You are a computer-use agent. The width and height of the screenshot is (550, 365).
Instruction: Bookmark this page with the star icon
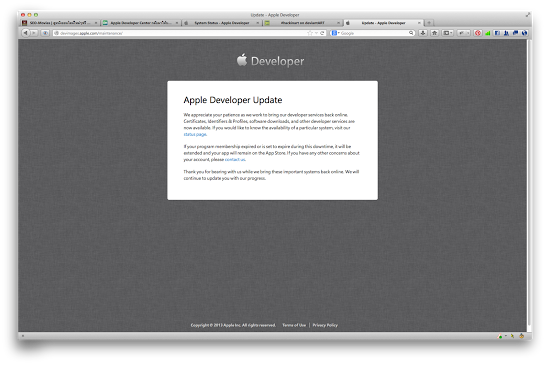pos(310,33)
